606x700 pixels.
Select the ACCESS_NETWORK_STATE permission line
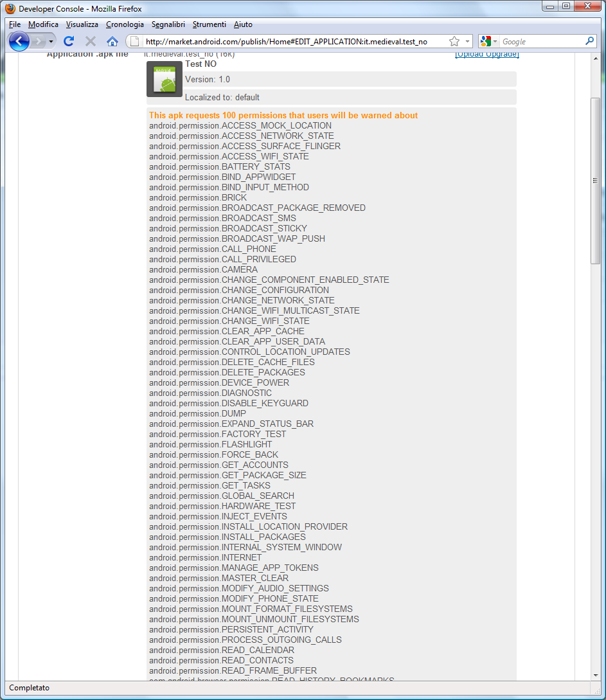coord(242,136)
